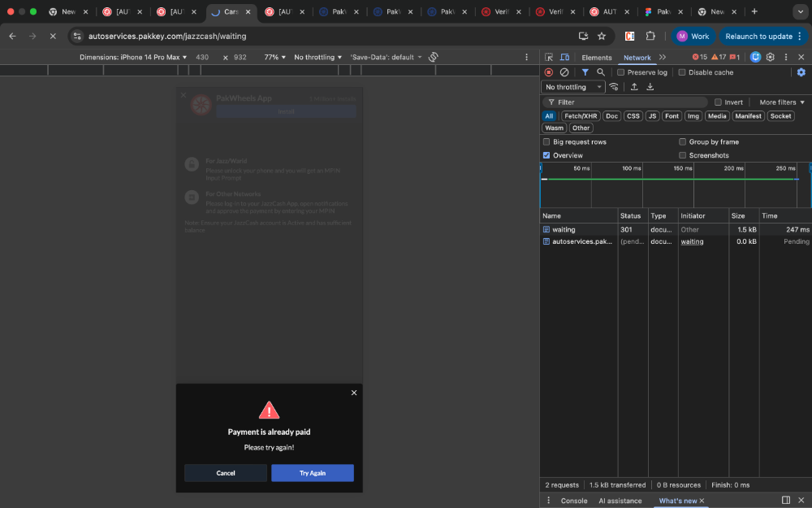Image resolution: width=812 pixels, height=508 pixels.
Task: Clear the network log
Action: (x=564, y=72)
